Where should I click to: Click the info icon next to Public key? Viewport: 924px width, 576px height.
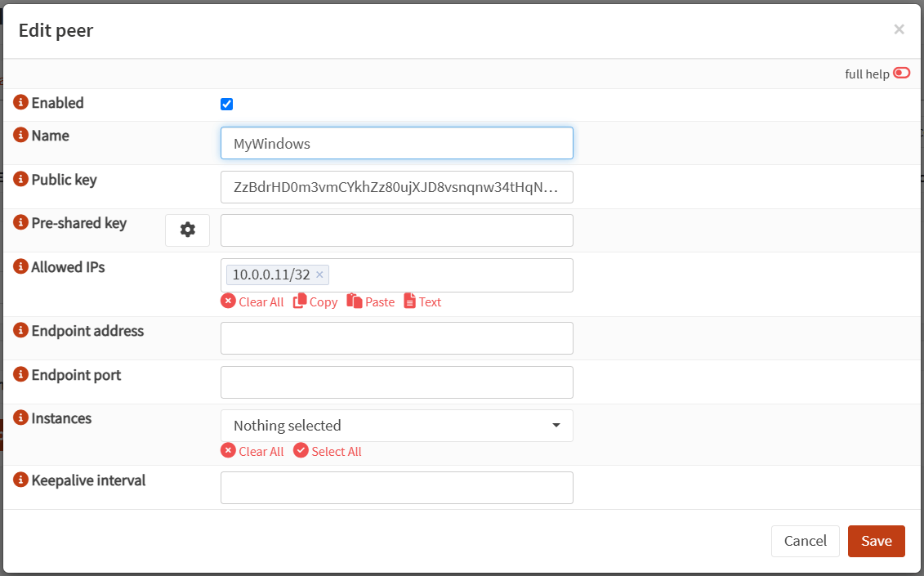tap(20, 180)
